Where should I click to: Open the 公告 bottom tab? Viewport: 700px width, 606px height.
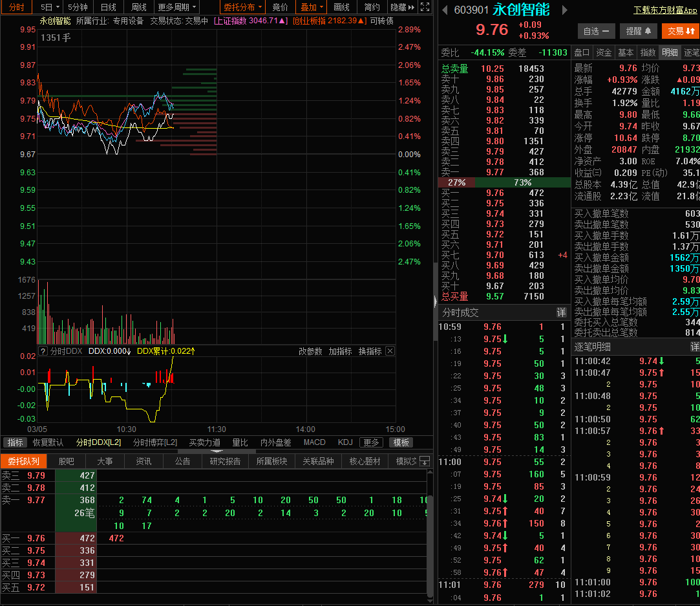tap(182, 461)
